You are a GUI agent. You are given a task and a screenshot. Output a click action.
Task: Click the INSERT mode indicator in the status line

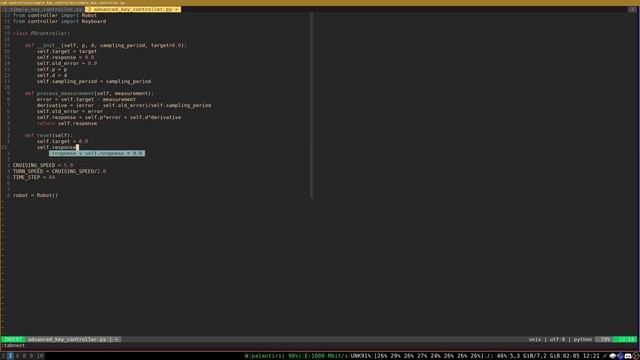(13, 340)
